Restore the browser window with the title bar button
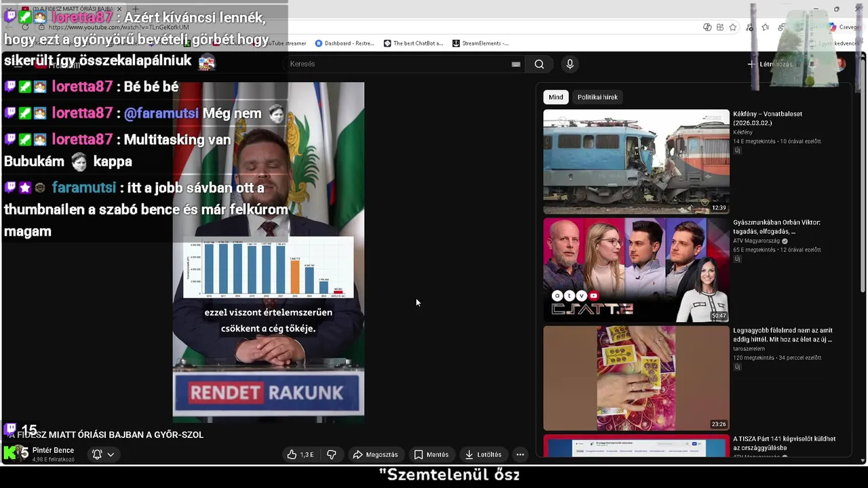Image resolution: width=868 pixels, height=488 pixels. point(836,9)
